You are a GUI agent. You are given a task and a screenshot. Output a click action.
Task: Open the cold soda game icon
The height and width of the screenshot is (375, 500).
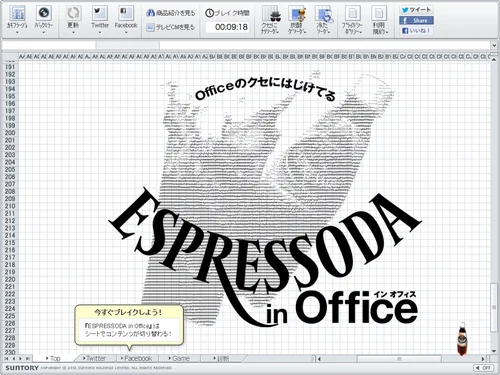(324, 13)
